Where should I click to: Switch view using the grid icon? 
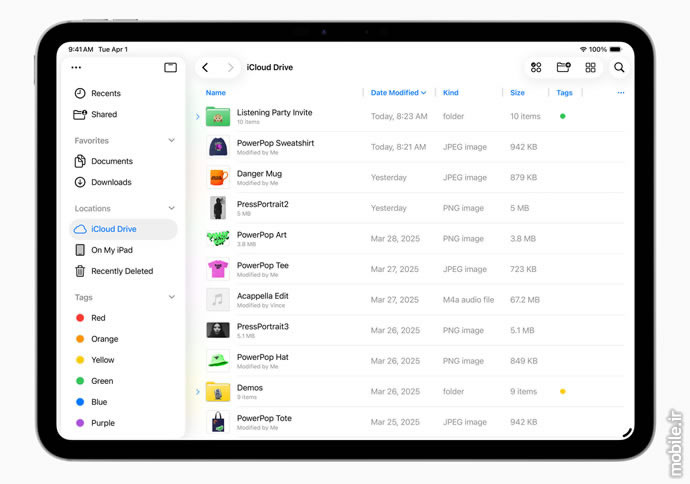[590, 67]
